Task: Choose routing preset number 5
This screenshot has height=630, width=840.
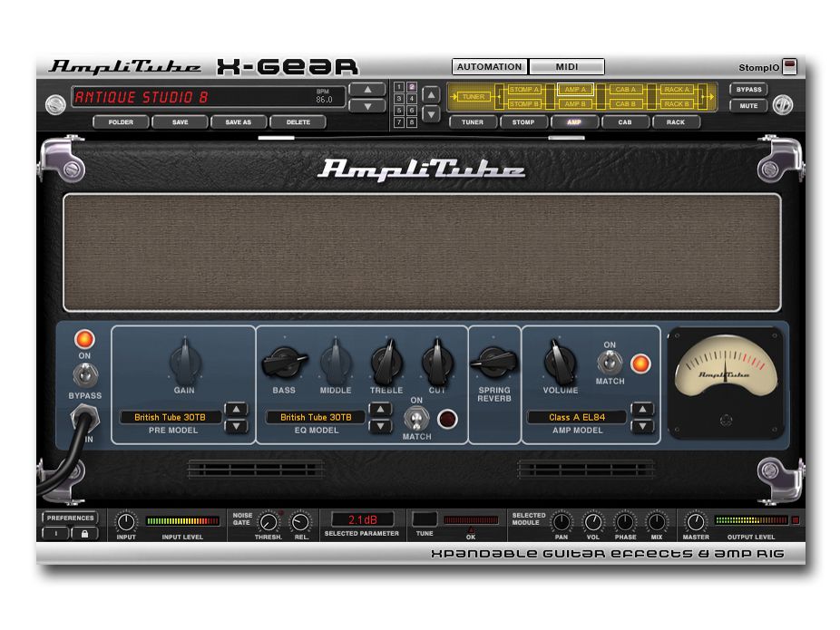Action: point(399,111)
